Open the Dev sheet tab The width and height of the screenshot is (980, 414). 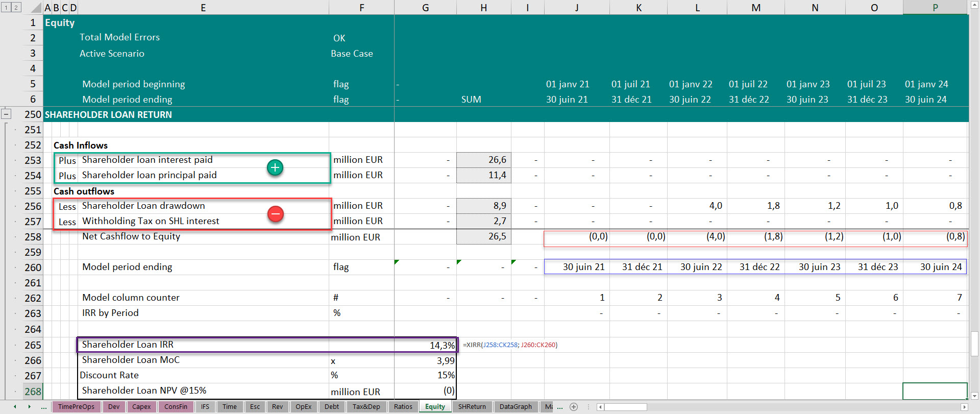coord(114,407)
